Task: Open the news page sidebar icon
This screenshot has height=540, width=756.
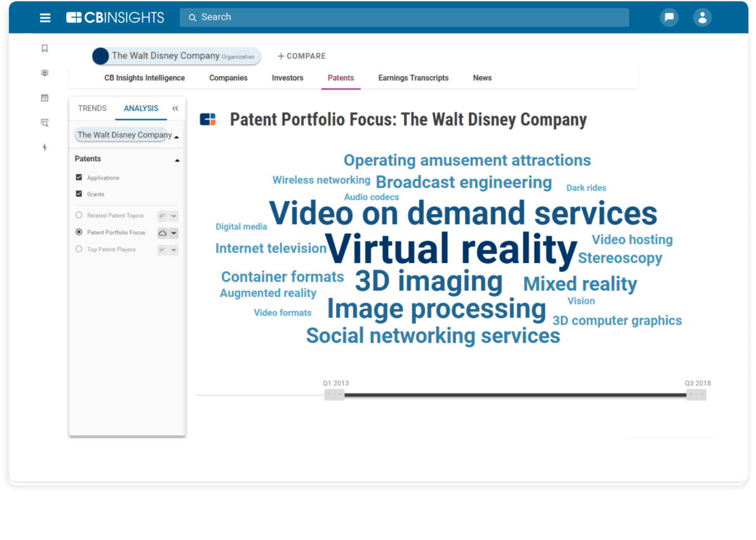Action: click(44, 98)
